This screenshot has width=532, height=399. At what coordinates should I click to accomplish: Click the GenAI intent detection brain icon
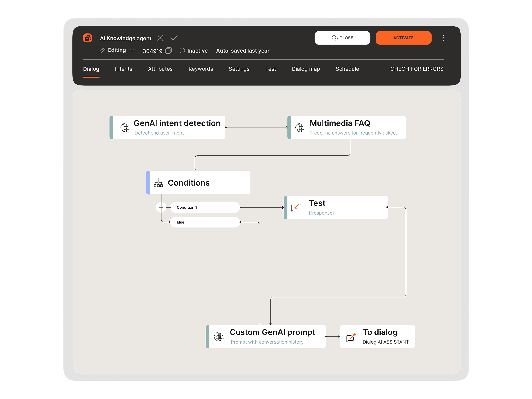(125, 127)
